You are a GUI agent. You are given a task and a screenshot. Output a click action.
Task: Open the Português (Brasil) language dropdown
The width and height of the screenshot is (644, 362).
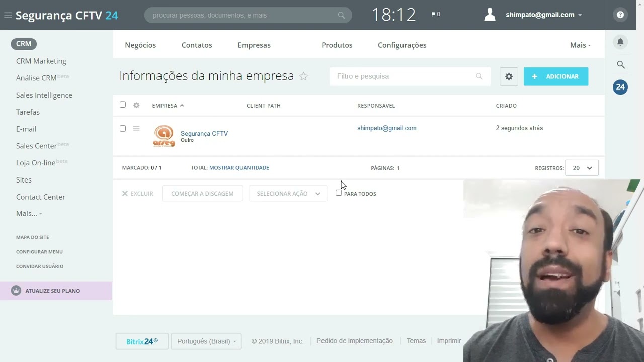(206, 341)
